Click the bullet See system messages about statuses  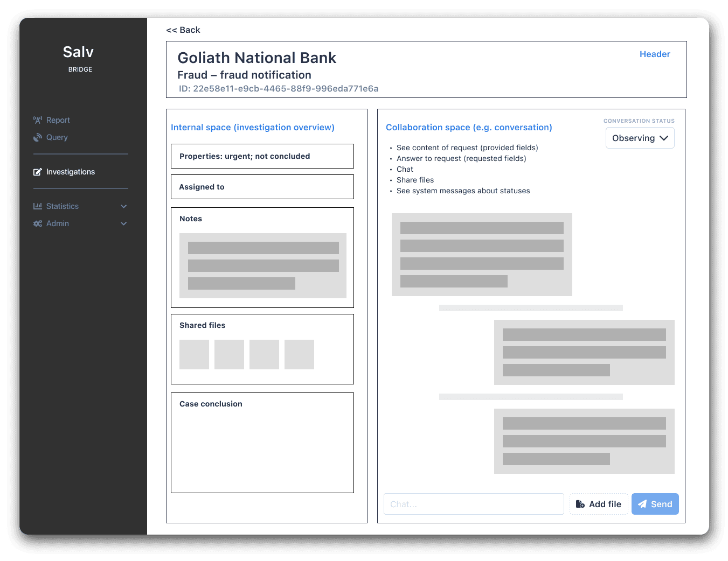pyautogui.click(x=463, y=191)
